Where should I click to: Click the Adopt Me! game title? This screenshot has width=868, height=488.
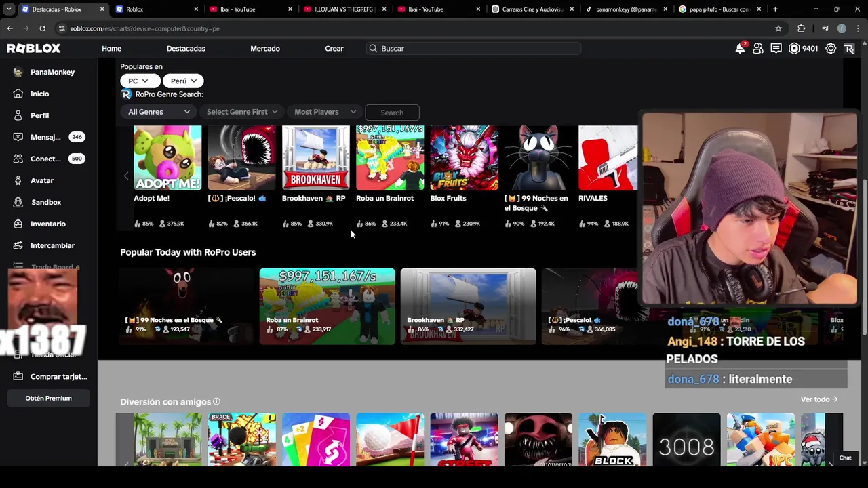pos(151,198)
